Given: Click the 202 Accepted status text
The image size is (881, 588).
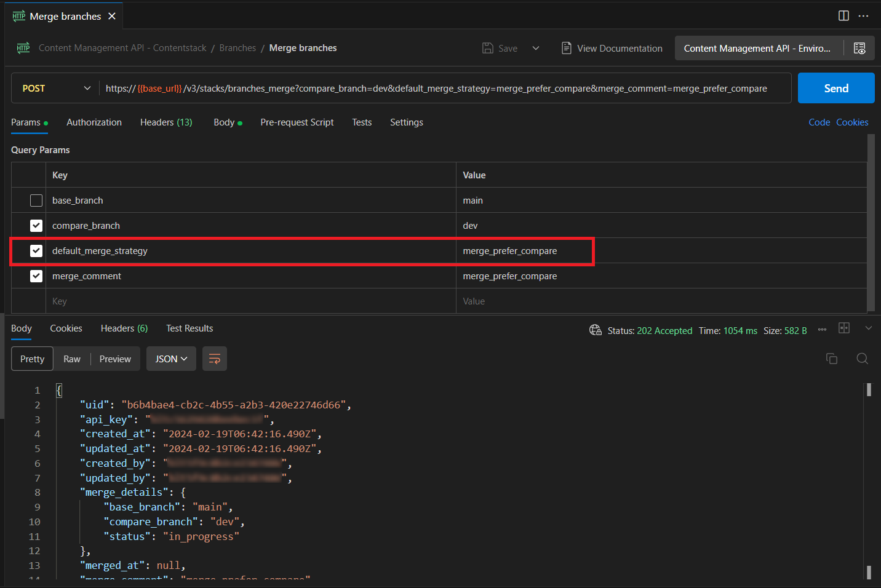Looking at the screenshot, I should pyautogui.click(x=664, y=331).
